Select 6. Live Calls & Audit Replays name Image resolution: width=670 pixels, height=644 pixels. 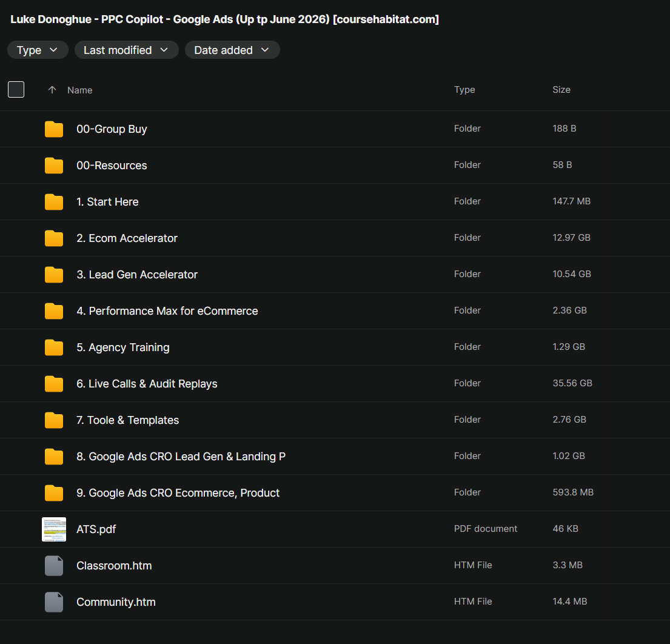[x=147, y=384]
